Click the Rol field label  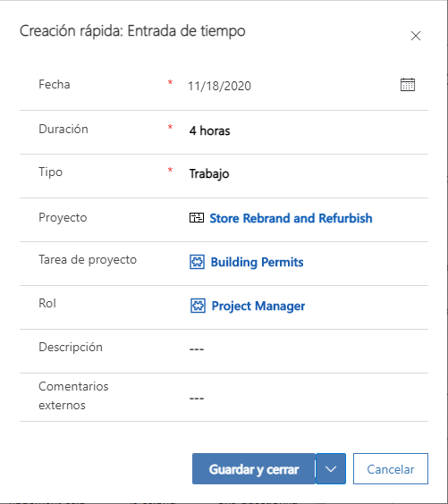[x=47, y=303]
